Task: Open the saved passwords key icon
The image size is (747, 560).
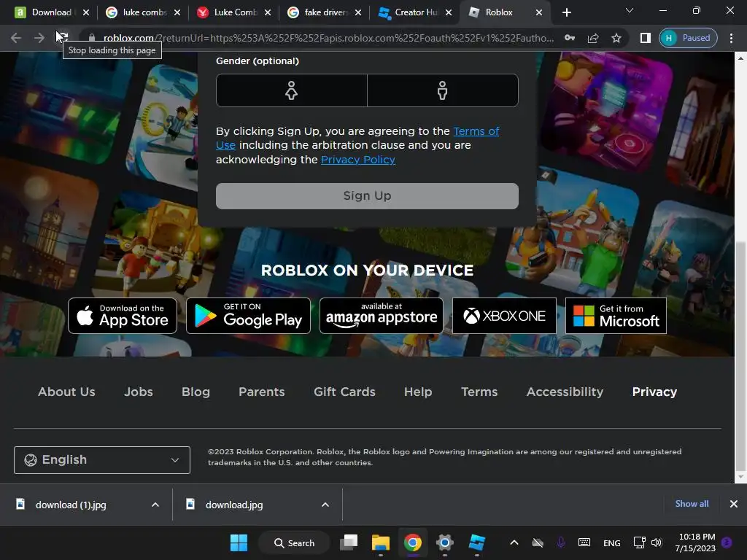Action: point(570,38)
